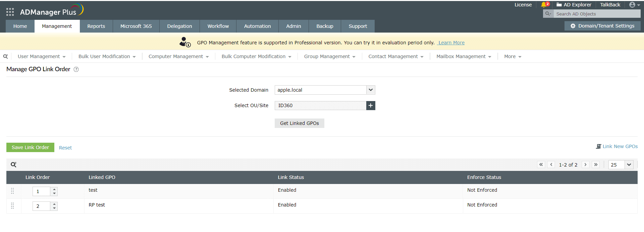Increase link order for the test GPO

(x=54, y=189)
